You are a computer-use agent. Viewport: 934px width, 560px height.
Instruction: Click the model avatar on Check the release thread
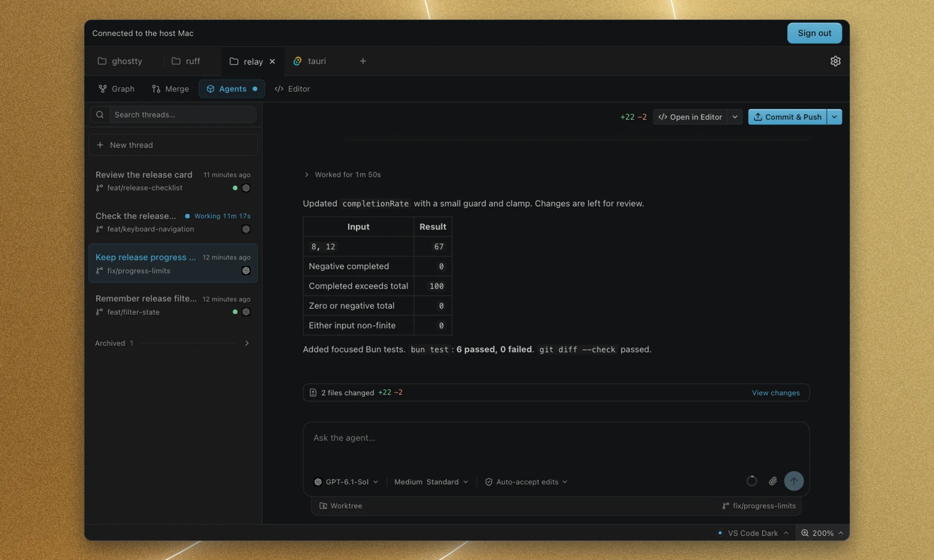pyautogui.click(x=246, y=229)
